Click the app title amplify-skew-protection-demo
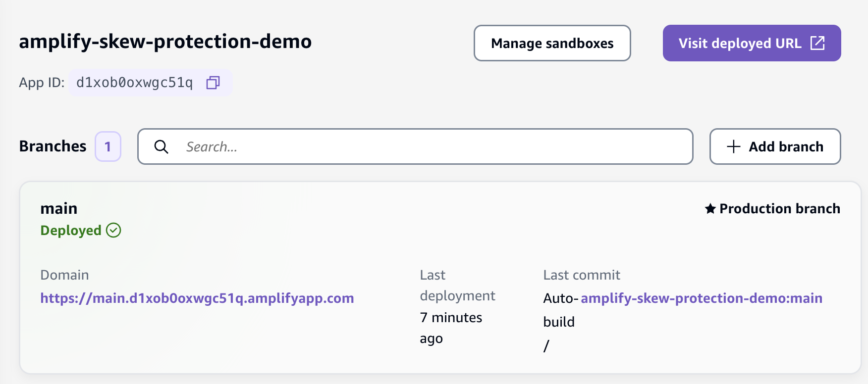 (x=165, y=42)
